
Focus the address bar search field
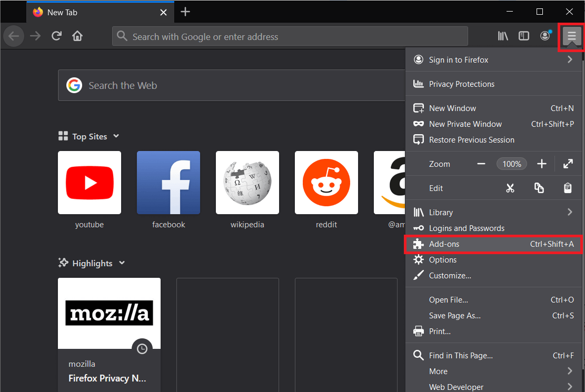[x=290, y=36]
